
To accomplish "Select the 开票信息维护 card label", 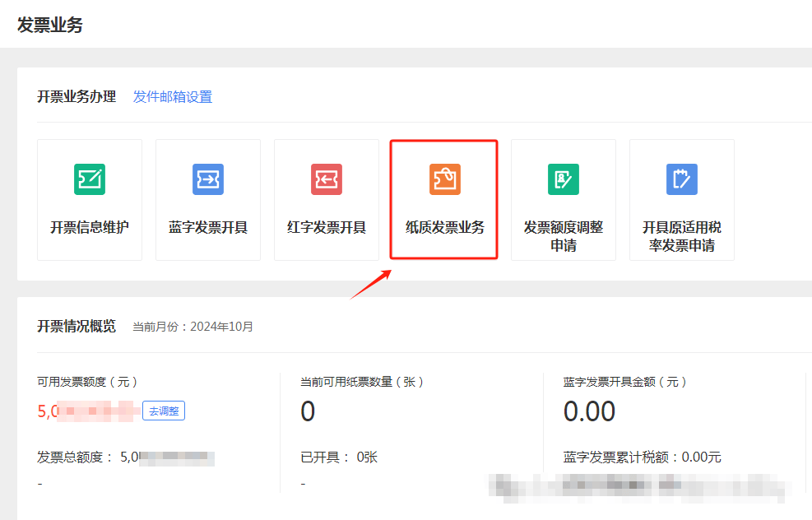I will pos(90,227).
